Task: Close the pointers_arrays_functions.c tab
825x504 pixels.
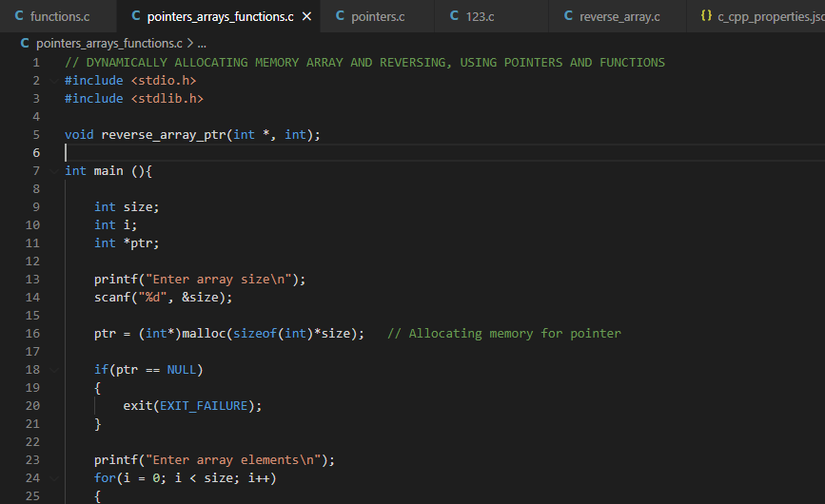Action: click(306, 17)
